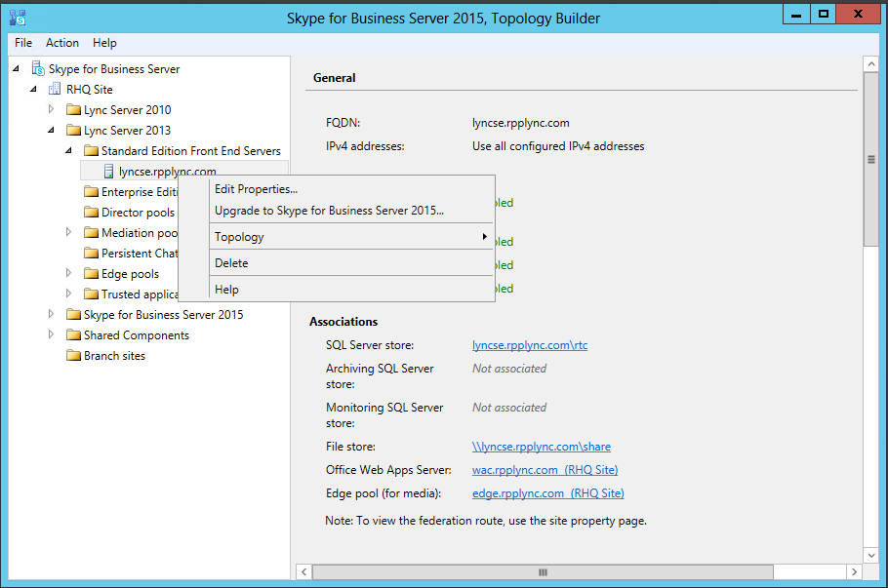Choose Edit Properties from context menu

point(337,189)
